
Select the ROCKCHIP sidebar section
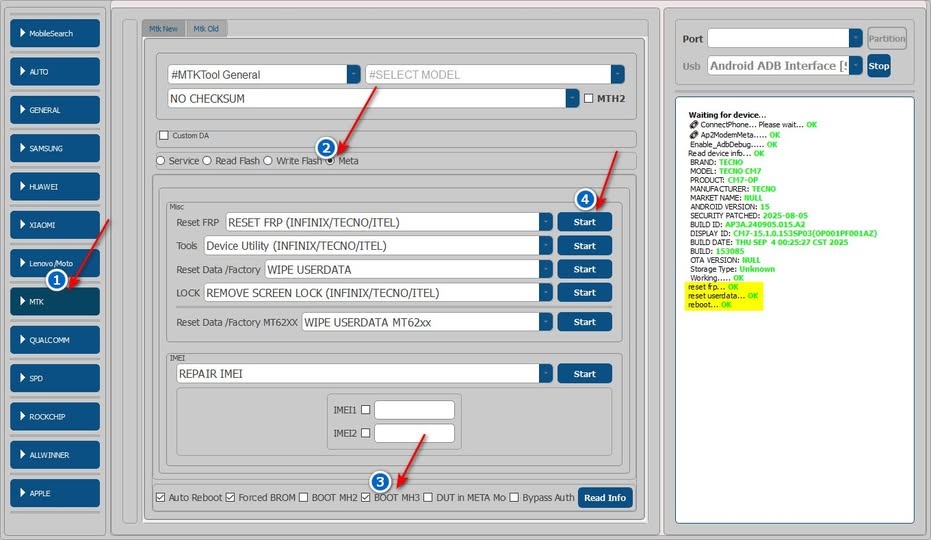point(56,416)
